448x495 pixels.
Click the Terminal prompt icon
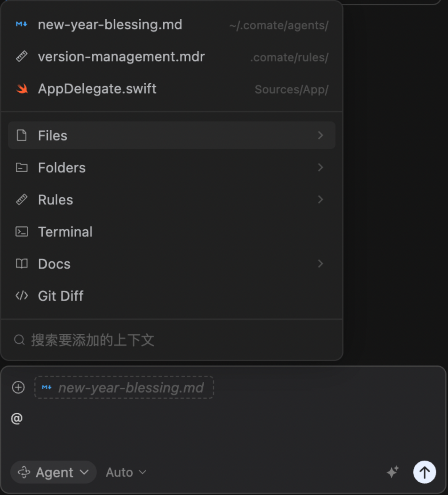22,232
